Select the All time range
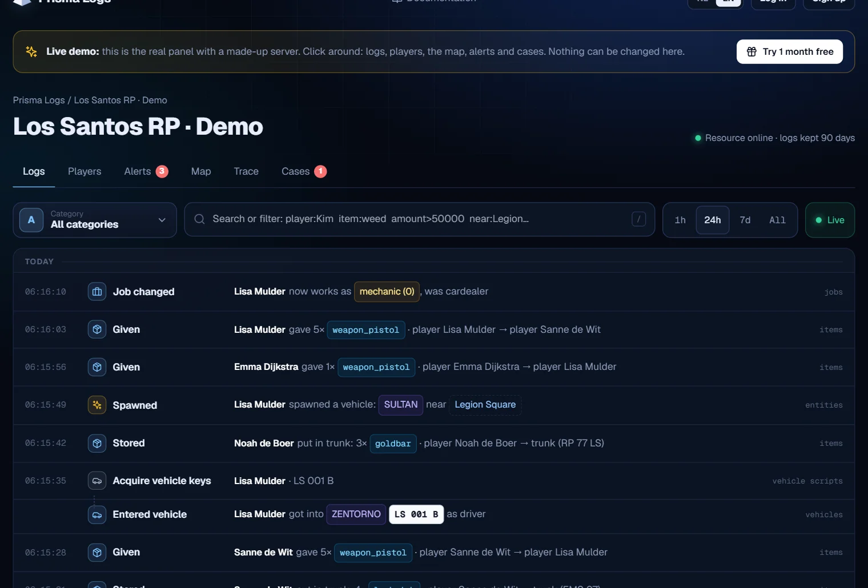Viewport: 868px width, 588px height. [x=777, y=220]
